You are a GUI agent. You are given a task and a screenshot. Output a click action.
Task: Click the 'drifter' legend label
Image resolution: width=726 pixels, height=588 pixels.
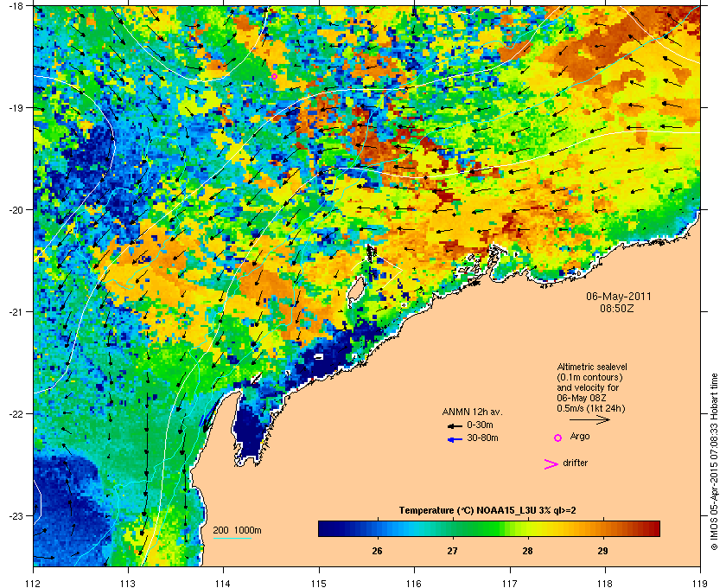tap(576, 463)
